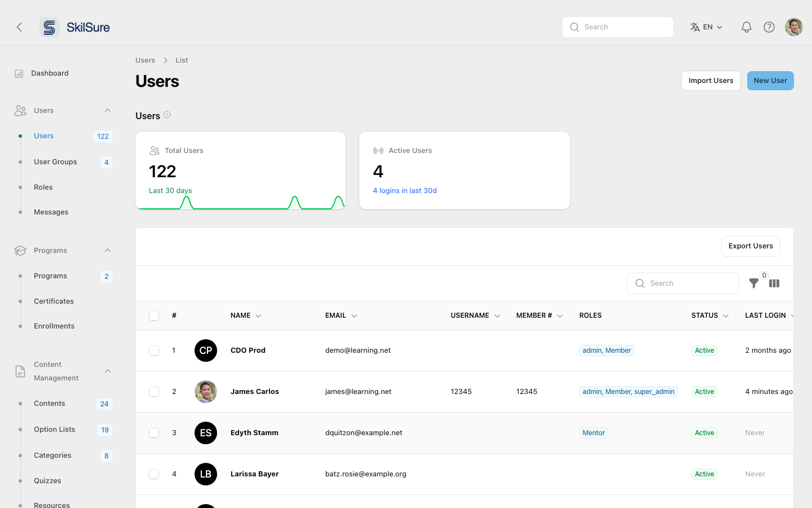
Task: Click the CP avatar for CDO Prod
Action: coord(206,351)
